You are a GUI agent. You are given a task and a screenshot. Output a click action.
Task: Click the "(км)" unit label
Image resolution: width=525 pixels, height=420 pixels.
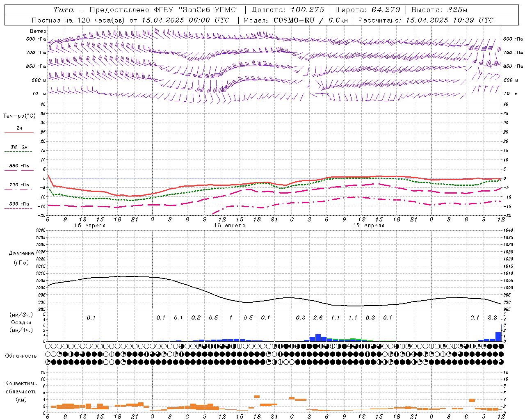(21, 399)
